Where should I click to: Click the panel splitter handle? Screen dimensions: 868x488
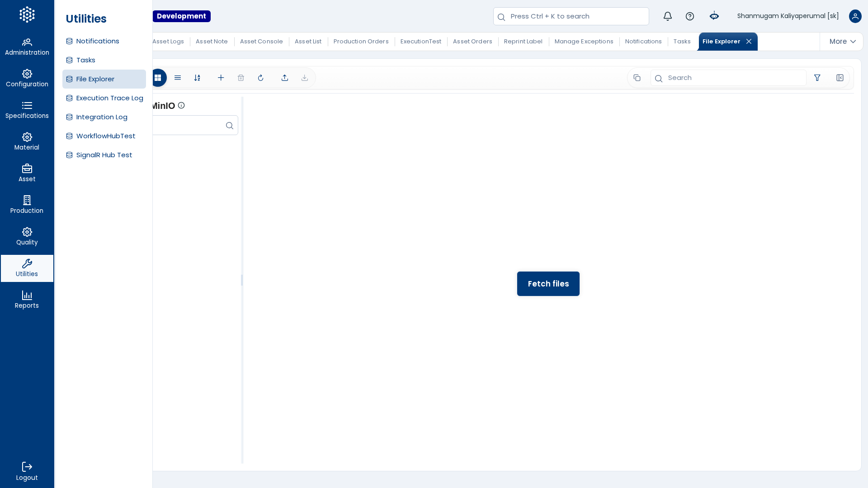[242, 280]
